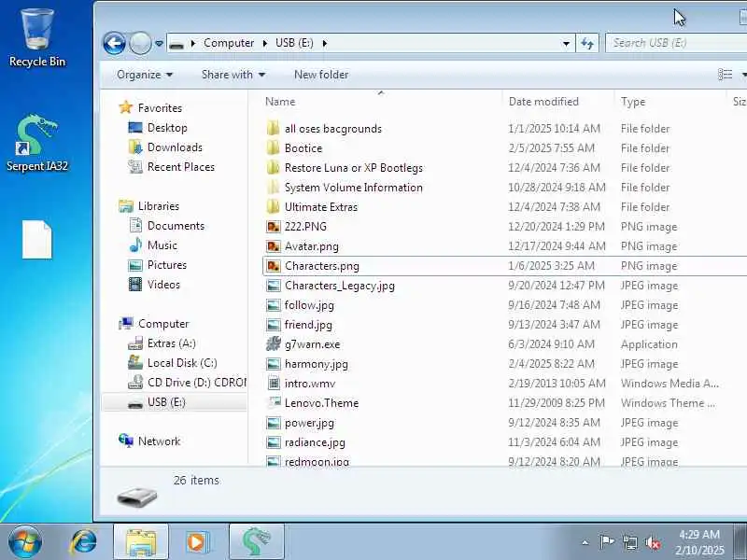
Task: Click USB (E:) in the address breadcrumb
Action: click(x=294, y=43)
